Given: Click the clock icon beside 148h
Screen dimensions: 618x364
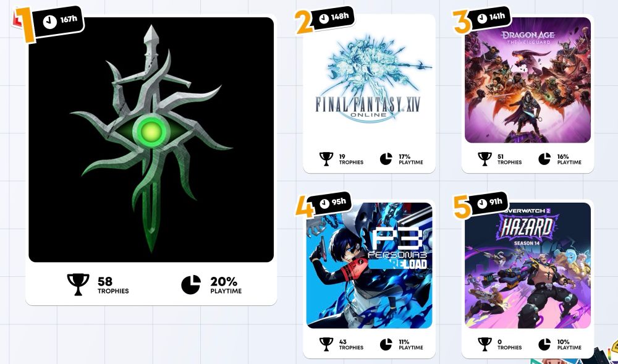Looking at the screenshot, I should point(324,19).
